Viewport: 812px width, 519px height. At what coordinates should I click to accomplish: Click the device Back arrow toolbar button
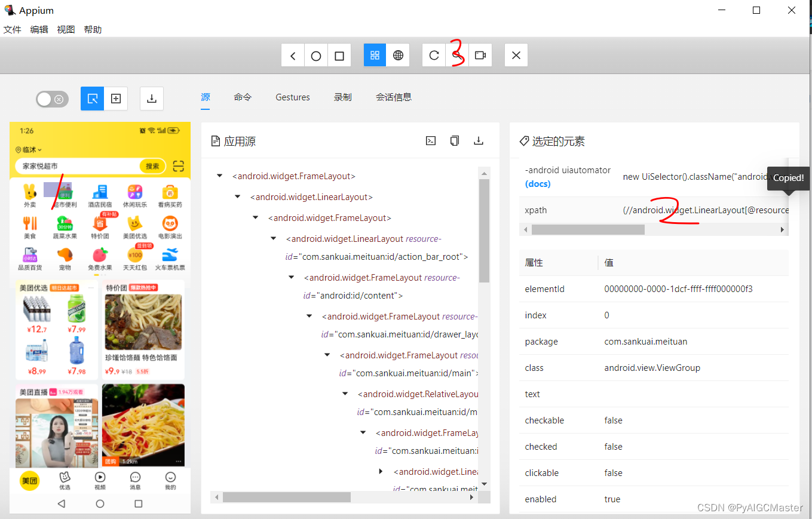(293, 56)
